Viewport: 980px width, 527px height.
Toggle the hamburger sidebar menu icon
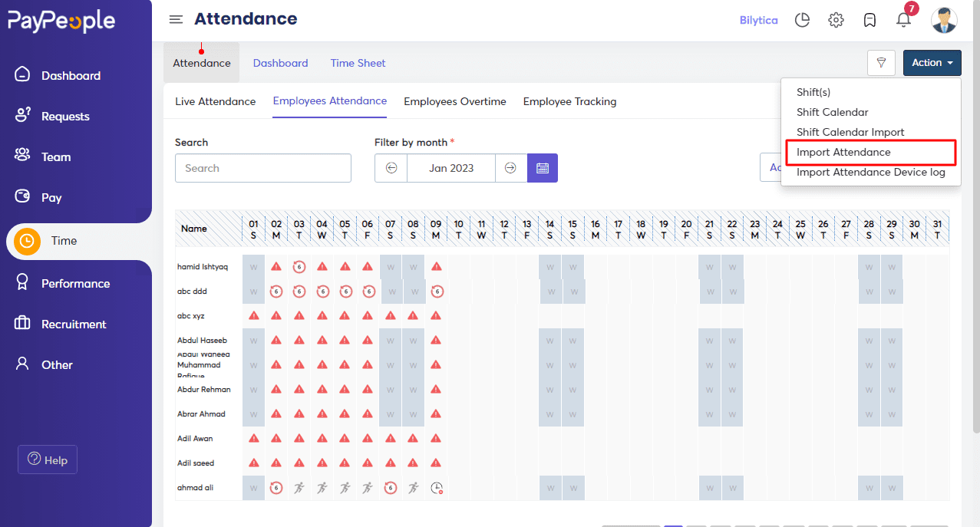[x=176, y=20]
